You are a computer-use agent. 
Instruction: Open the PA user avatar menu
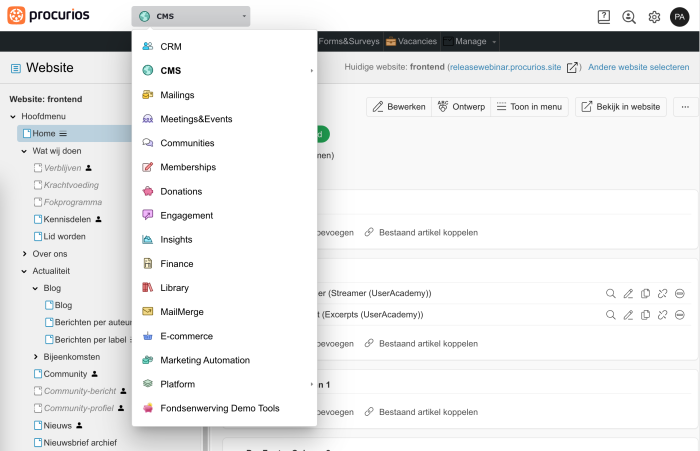[679, 17]
